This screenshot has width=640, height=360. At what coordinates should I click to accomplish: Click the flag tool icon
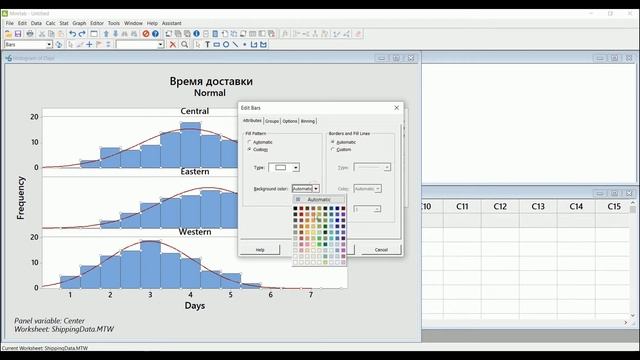click(x=99, y=44)
